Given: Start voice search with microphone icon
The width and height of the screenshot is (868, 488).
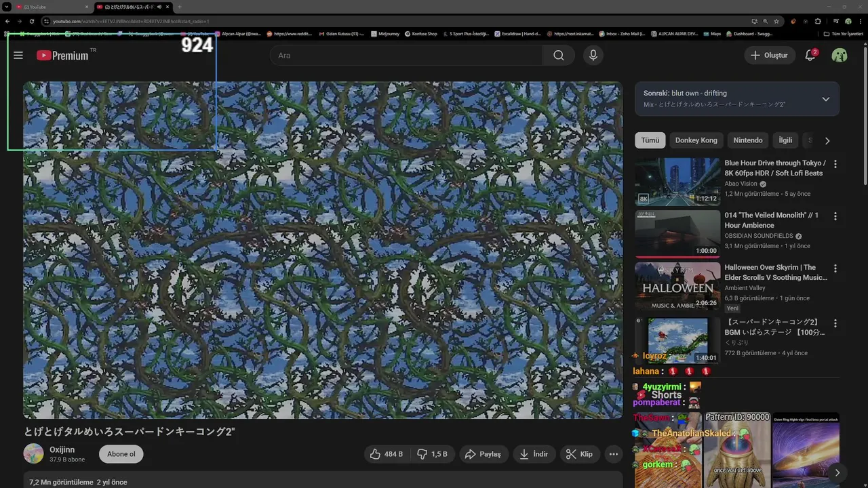Looking at the screenshot, I should 593,56.
